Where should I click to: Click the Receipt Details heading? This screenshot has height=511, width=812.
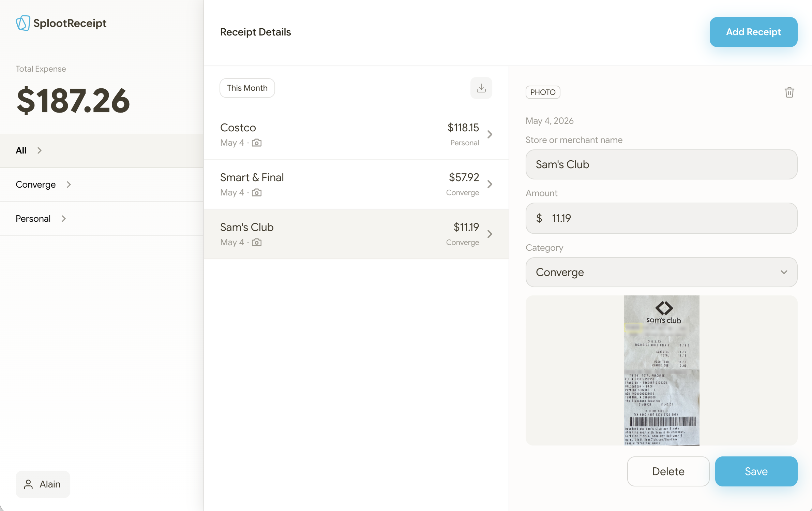[x=256, y=32]
